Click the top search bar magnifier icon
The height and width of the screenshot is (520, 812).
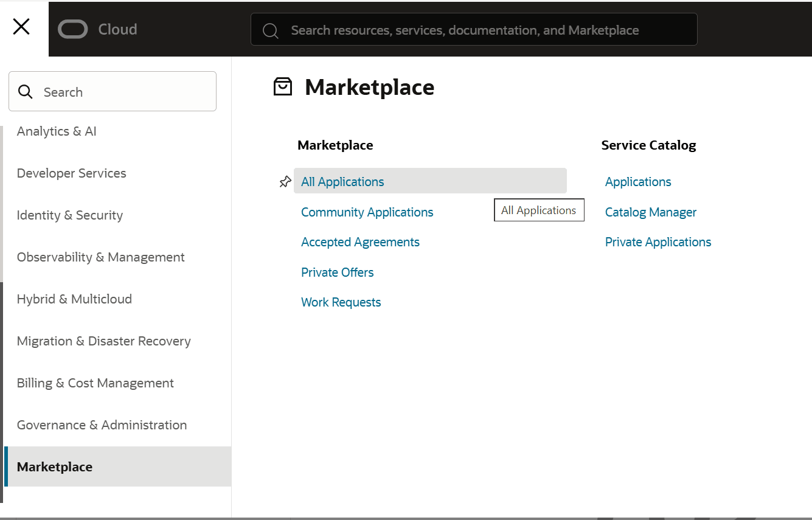(271, 30)
